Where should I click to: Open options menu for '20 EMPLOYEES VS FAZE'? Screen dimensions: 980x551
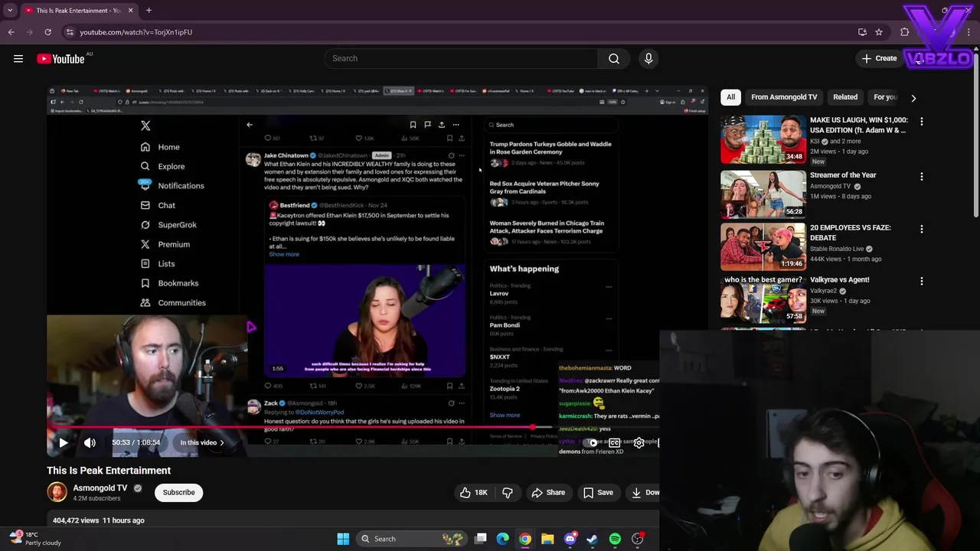922,229
